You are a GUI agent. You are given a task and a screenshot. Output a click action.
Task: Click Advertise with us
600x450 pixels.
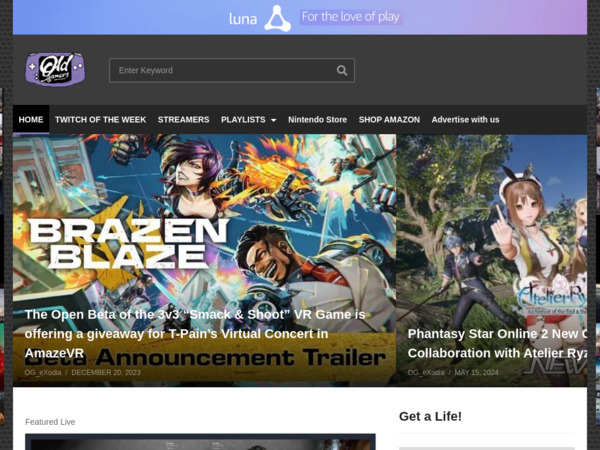click(x=465, y=120)
